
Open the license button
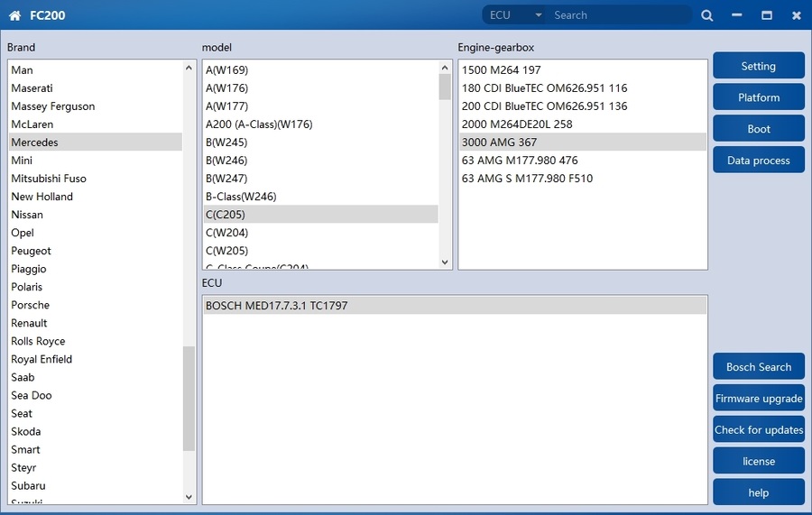(x=758, y=461)
